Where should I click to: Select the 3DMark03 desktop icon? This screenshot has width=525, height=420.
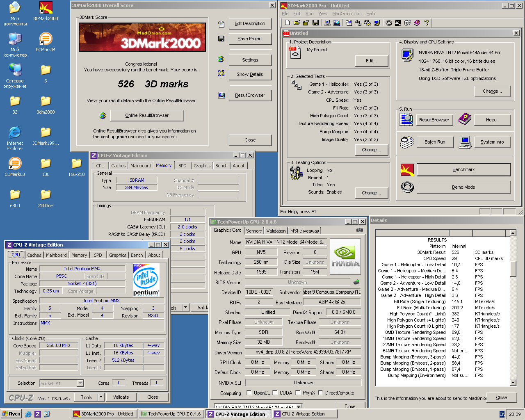point(15,167)
